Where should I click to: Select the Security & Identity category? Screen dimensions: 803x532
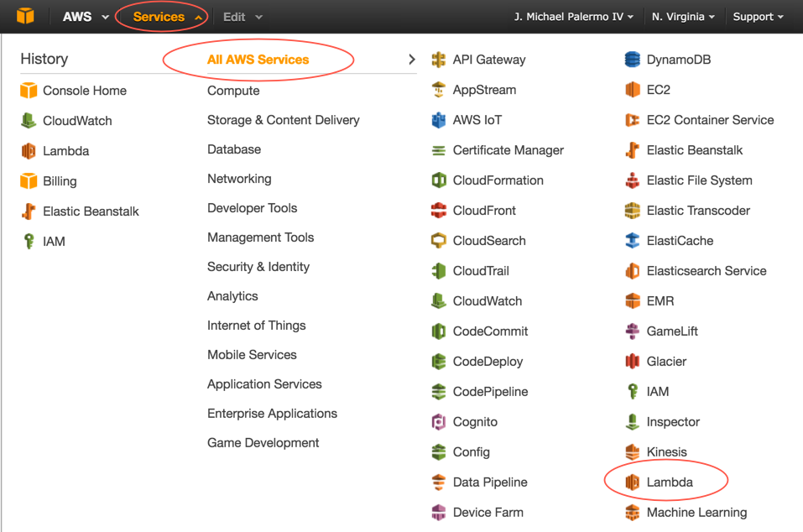[258, 267]
